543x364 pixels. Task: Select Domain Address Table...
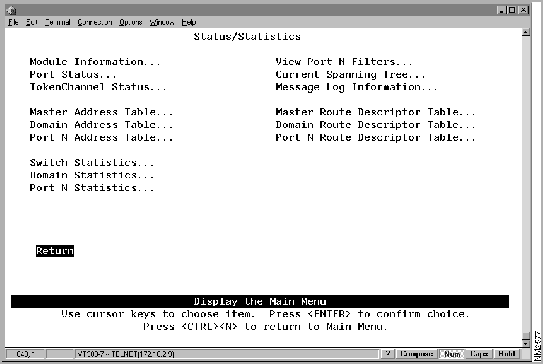click(101, 125)
